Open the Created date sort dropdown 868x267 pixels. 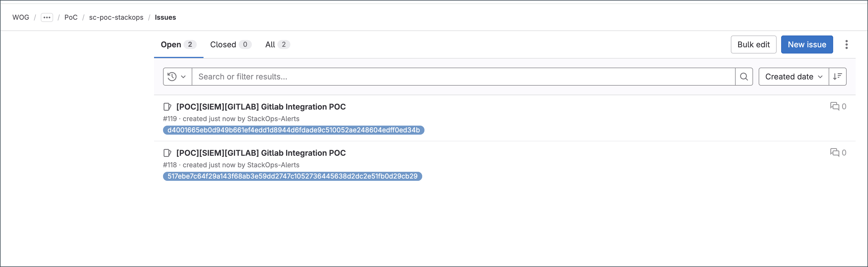793,77
